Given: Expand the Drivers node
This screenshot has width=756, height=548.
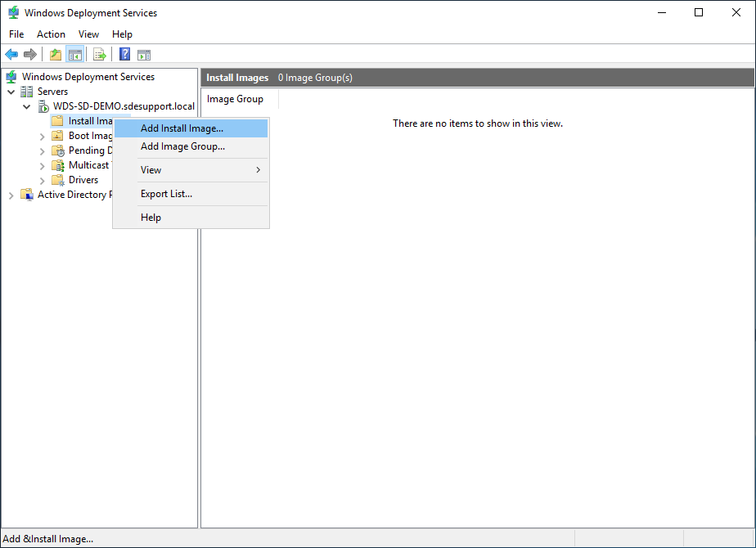Looking at the screenshot, I should [x=42, y=181].
